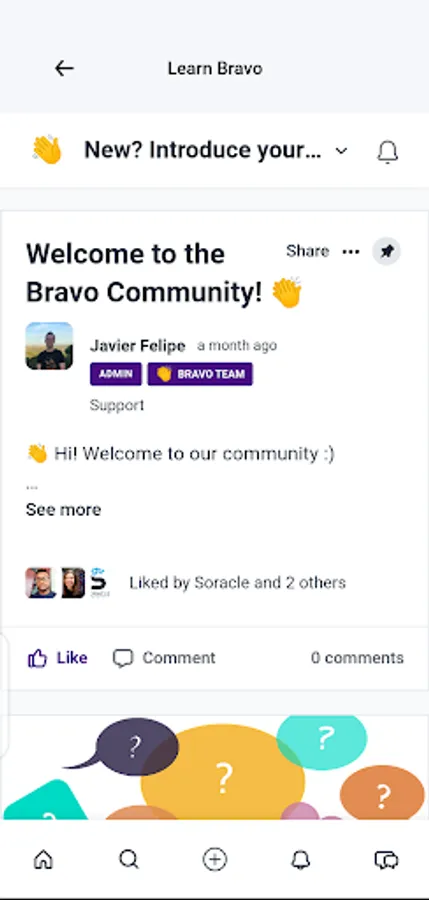Open the question-marks post image
Image resolution: width=429 pixels, height=900 pixels.
point(214,767)
